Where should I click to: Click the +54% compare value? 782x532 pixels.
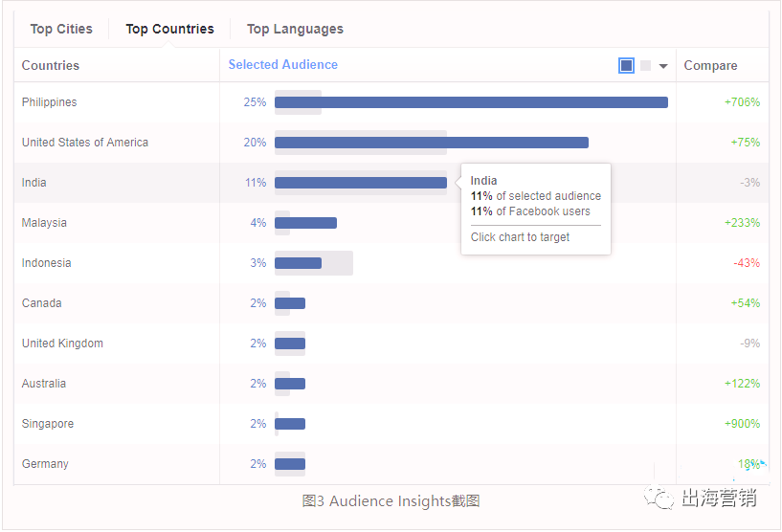(x=745, y=303)
